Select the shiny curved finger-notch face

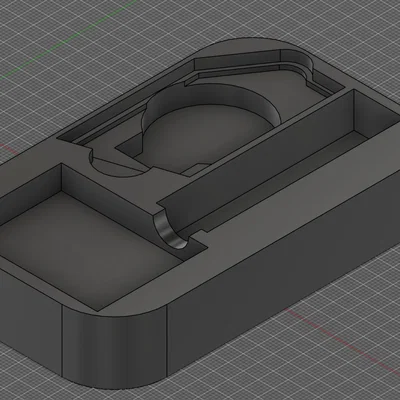tap(169, 230)
